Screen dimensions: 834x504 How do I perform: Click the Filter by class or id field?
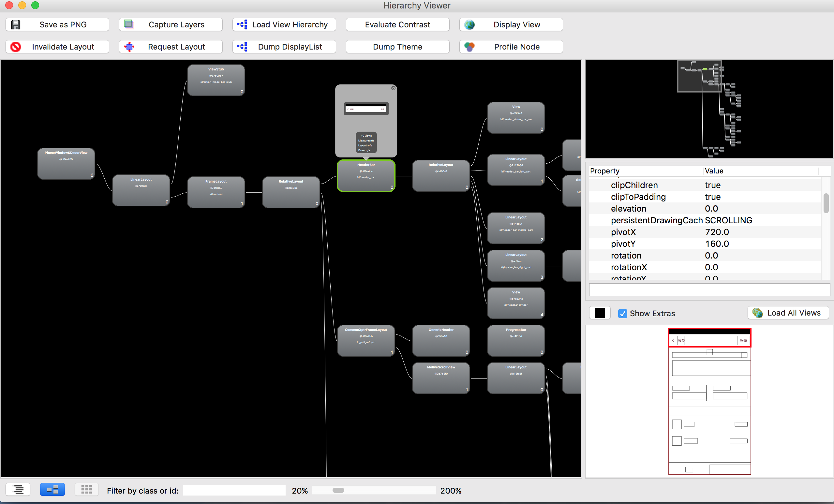point(234,490)
